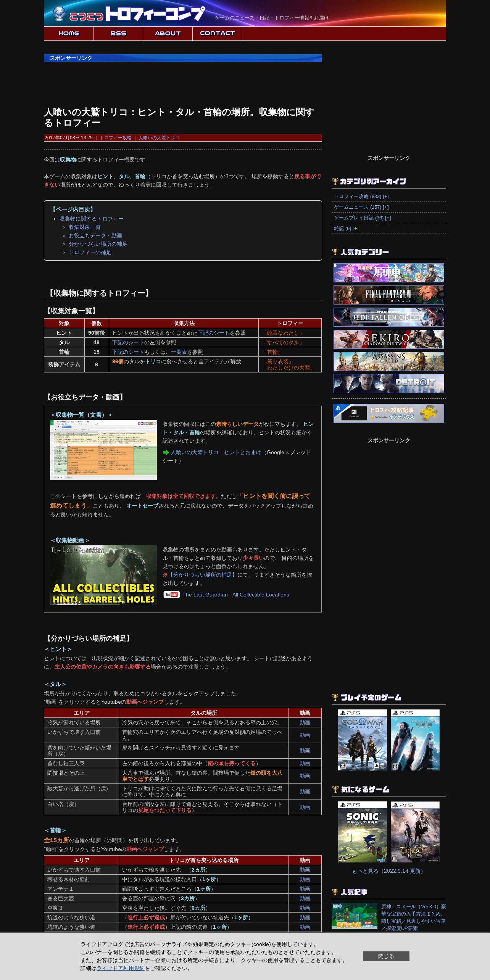
Task: Jump to トロフィーの補足 in the table of contents
Action: click(x=90, y=252)
